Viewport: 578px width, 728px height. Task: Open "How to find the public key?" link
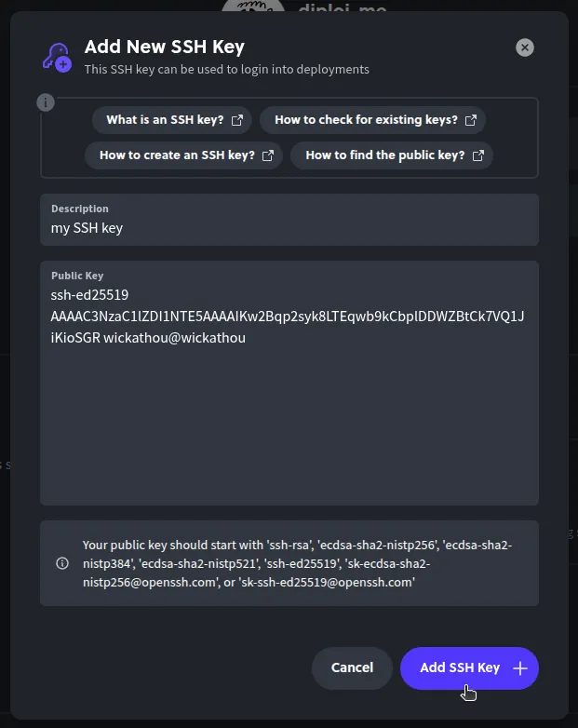pos(384,155)
